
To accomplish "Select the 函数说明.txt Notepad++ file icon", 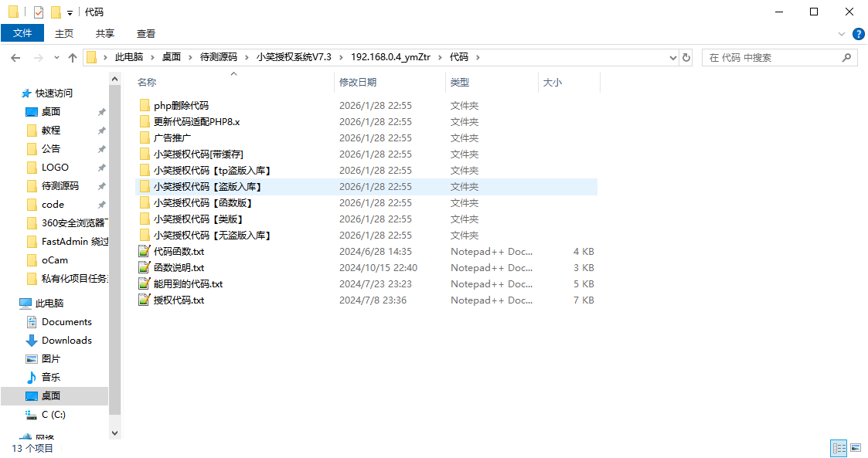I will pyautogui.click(x=145, y=268).
